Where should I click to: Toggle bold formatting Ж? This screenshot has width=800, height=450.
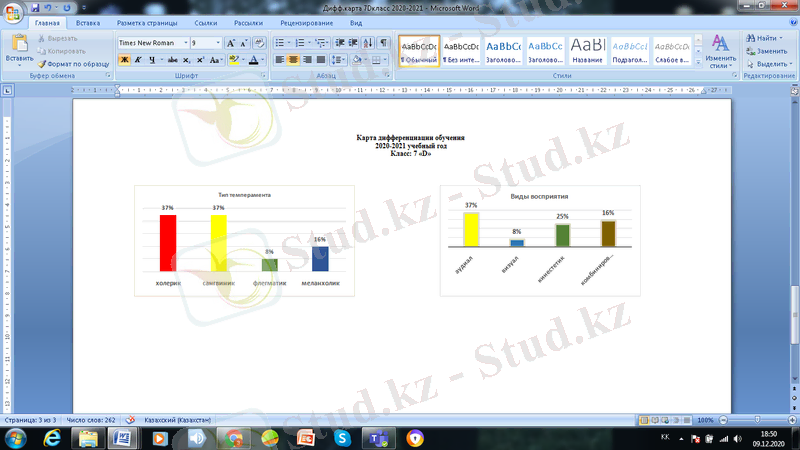click(124, 60)
